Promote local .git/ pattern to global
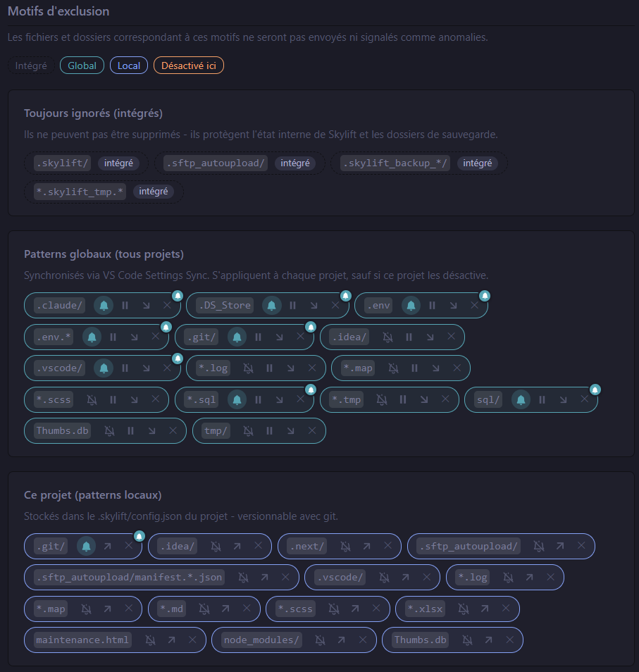 click(x=108, y=547)
